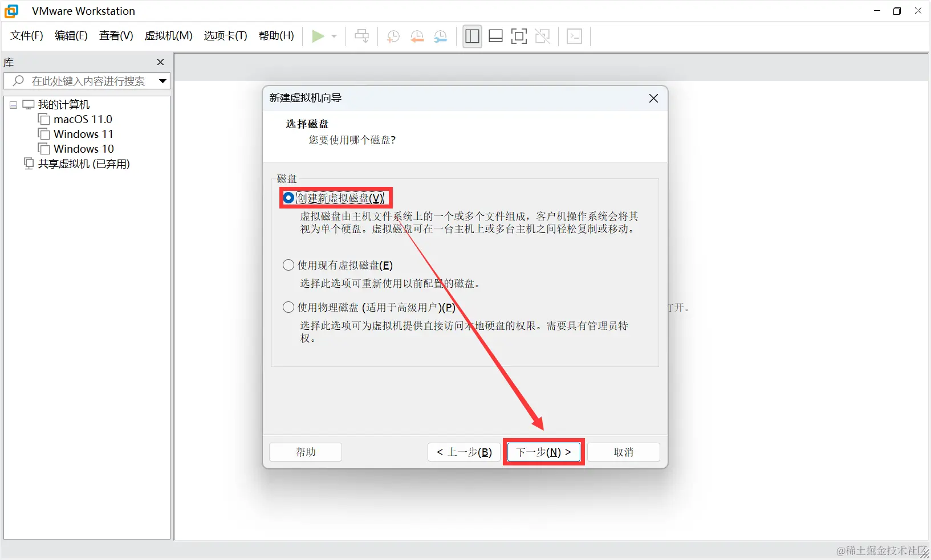
Task: Select 共享虚拟机 (已弃用) entry
Action: click(x=84, y=164)
